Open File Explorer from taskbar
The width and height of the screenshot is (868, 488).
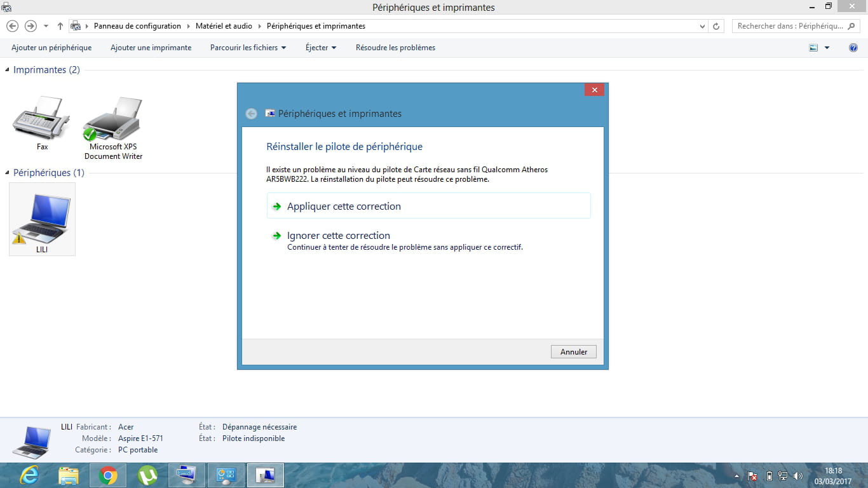pyautogui.click(x=69, y=475)
